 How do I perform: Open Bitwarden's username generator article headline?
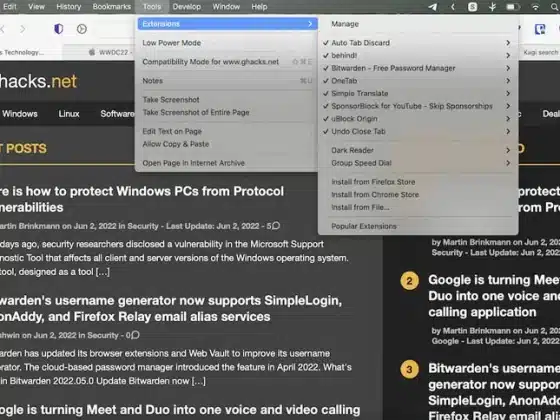tap(171, 309)
